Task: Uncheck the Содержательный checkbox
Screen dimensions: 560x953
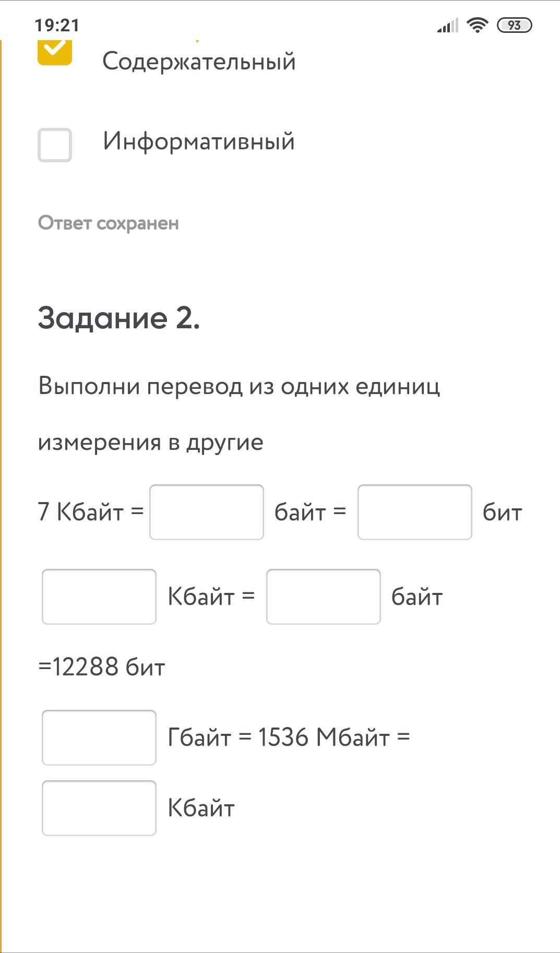Action: (55, 52)
